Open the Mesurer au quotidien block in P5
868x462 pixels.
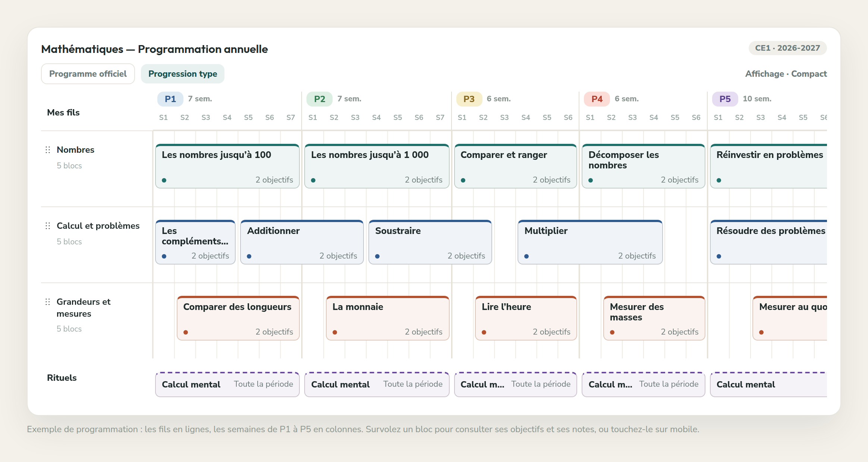coord(790,318)
